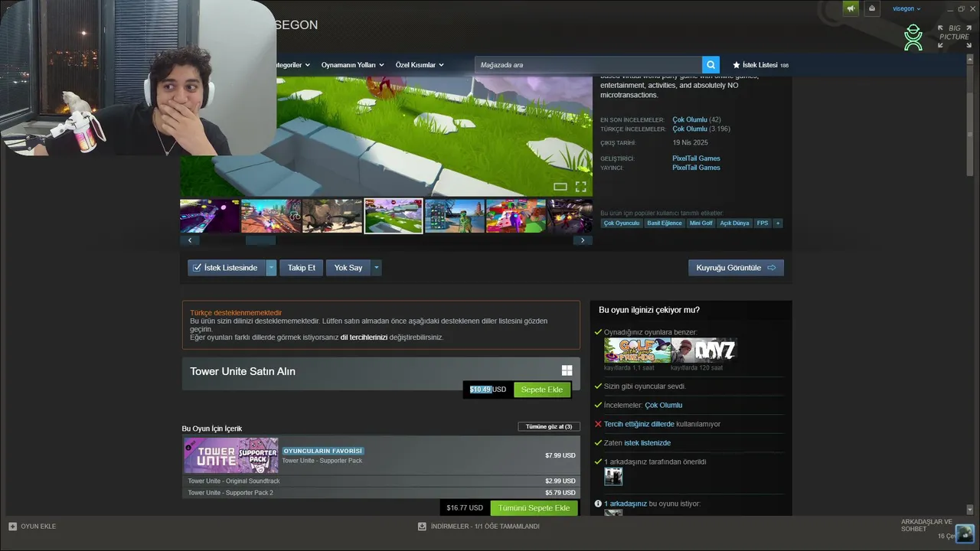
Task: Select the highlighted minigolf screenshot thumbnail
Action: click(x=394, y=216)
